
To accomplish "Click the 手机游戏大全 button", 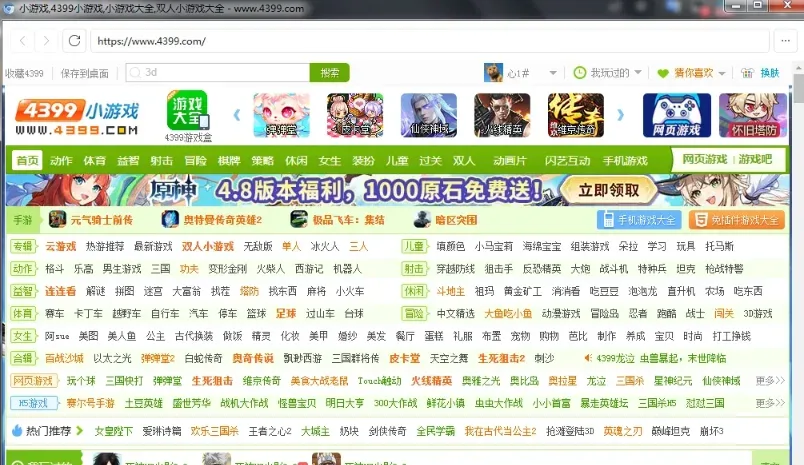I will pos(639,220).
